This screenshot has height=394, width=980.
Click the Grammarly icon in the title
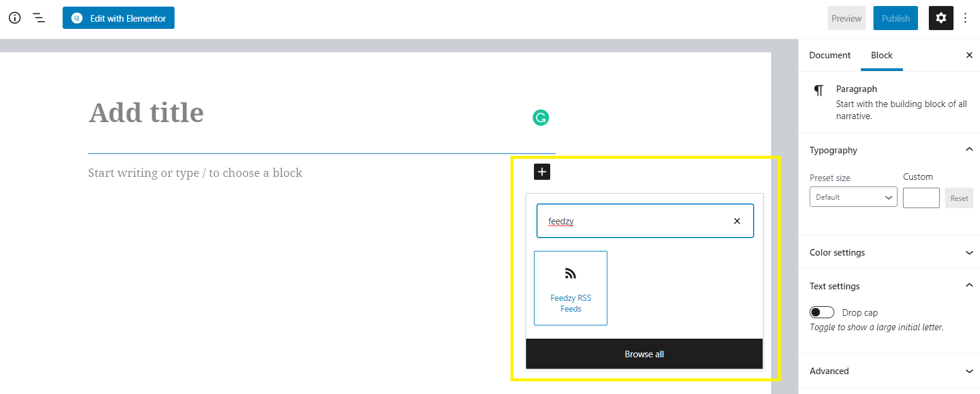pos(541,117)
